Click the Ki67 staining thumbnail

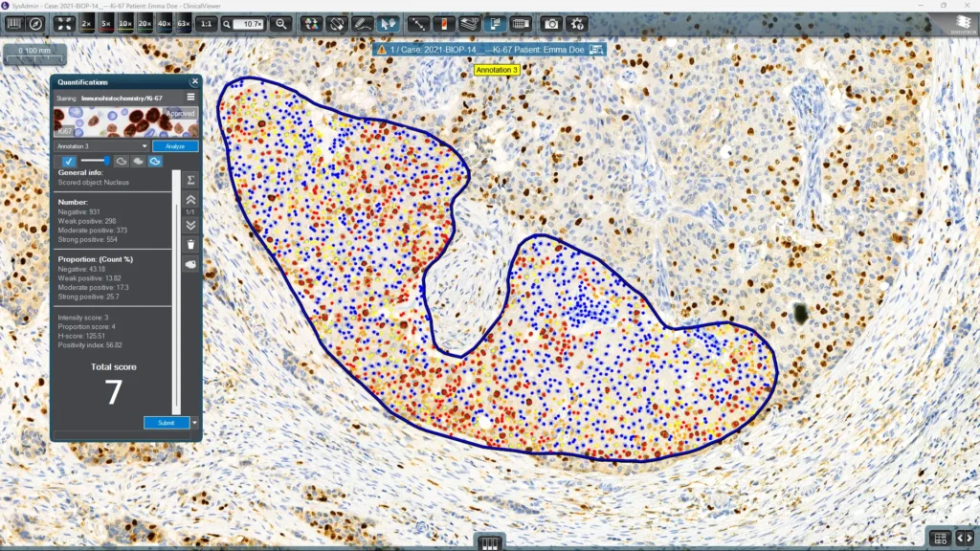click(126, 121)
